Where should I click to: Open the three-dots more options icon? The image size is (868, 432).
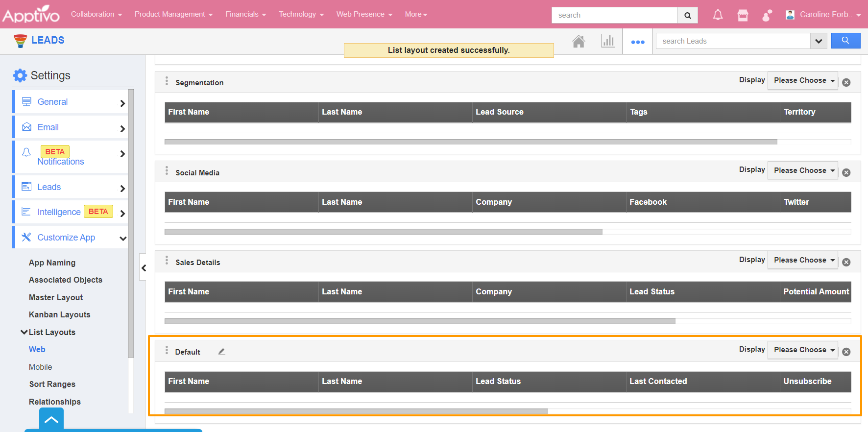(x=637, y=42)
